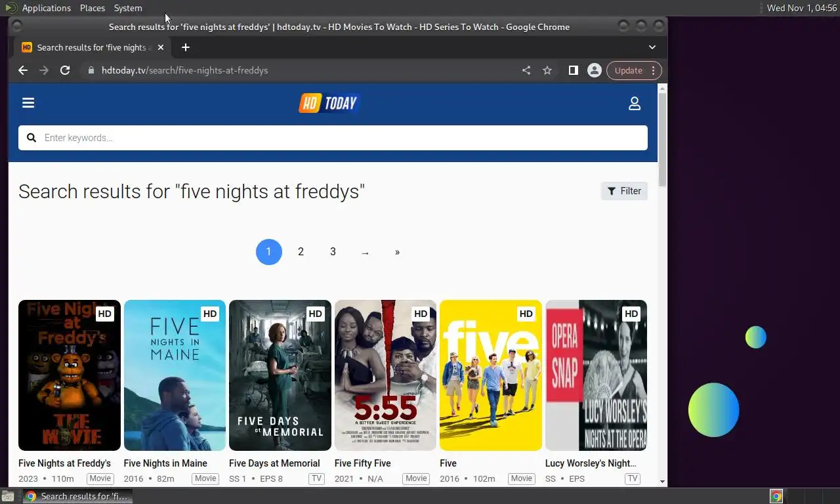Image resolution: width=840 pixels, height=504 pixels.
Task: Click the Five Nights in Maine title
Action: tap(165, 463)
